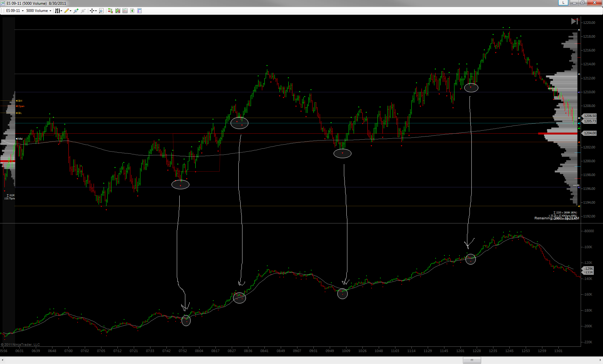Click the Remaining volume counter text
The height and width of the screenshot is (364, 603).
point(557,218)
